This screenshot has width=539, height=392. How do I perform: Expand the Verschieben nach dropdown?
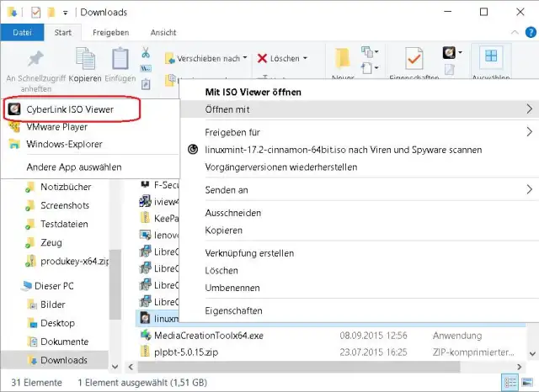tap(244, 59)
